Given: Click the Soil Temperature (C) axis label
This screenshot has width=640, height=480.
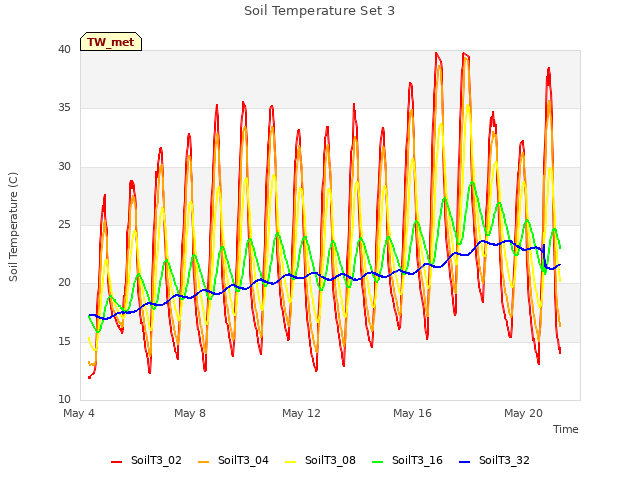Looking at the screenshot, I should [13, 227].
